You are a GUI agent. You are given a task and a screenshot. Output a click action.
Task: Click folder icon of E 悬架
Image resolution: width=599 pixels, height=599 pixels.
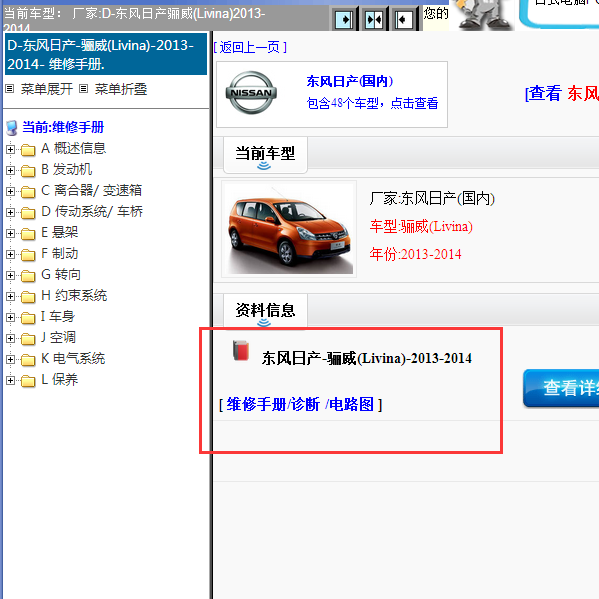click(x=28, y=234)
